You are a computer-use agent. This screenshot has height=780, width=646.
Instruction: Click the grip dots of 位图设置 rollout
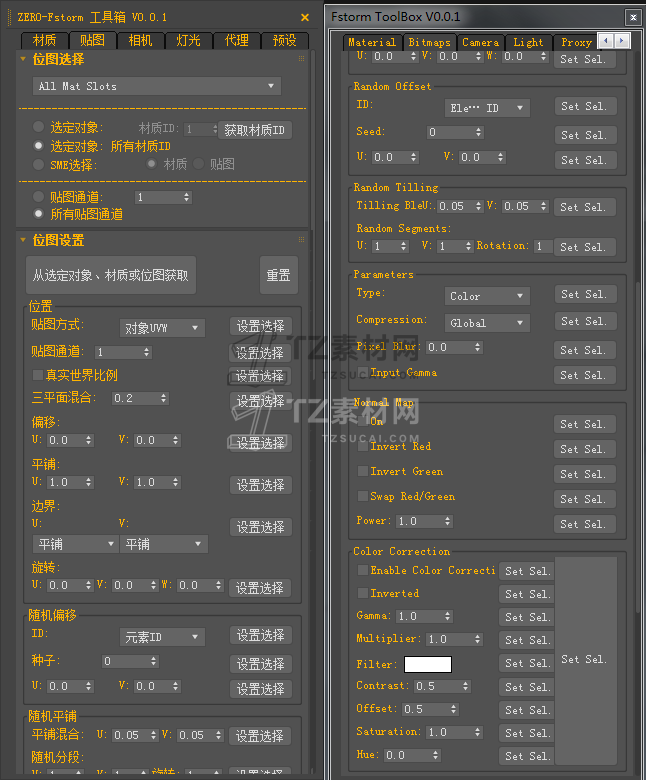click(301, 240)
